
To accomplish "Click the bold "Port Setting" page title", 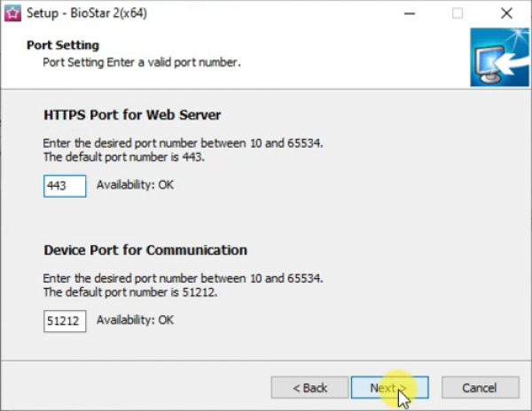I will [x=63, y=45].
